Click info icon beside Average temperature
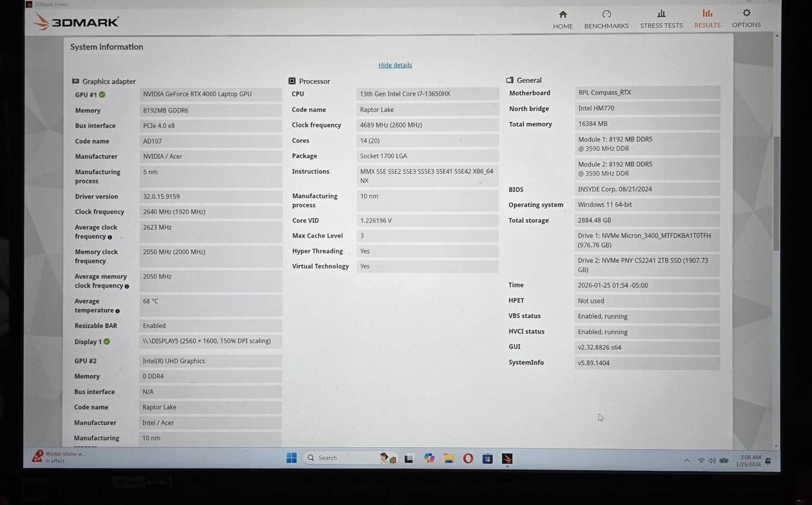 [x=117, y=311]
